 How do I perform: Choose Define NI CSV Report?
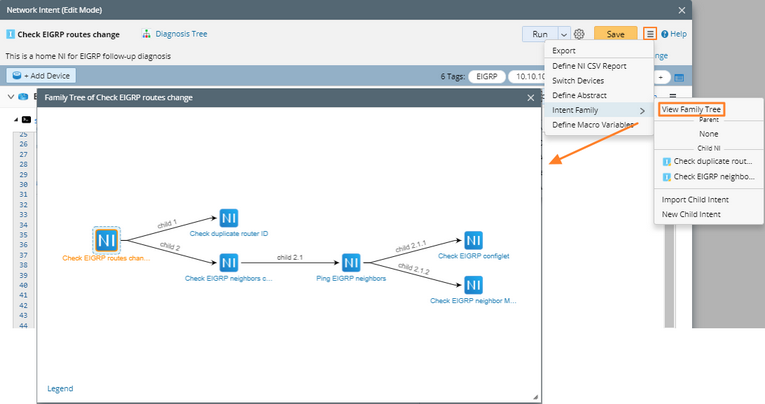[589, 66]
